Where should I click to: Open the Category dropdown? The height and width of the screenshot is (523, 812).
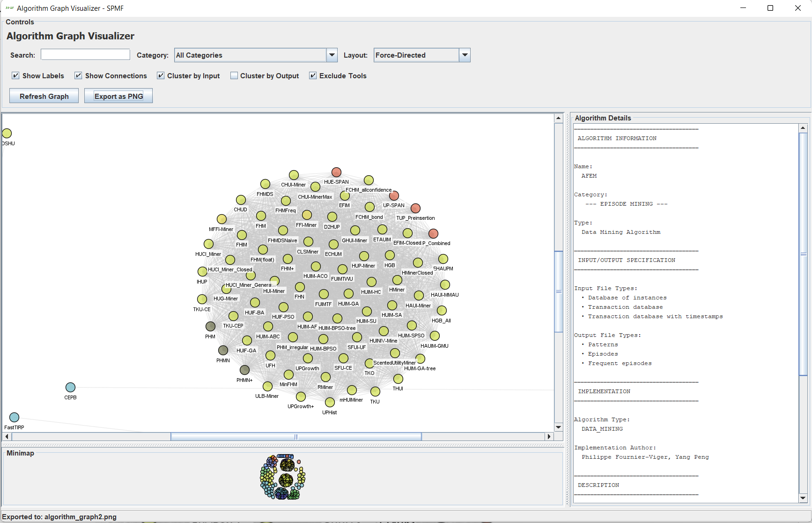pos(332,55)
